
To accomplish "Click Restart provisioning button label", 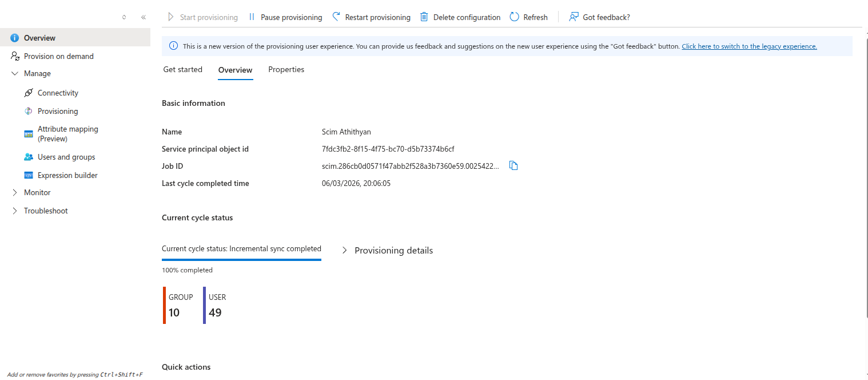I will click(378, 17).
